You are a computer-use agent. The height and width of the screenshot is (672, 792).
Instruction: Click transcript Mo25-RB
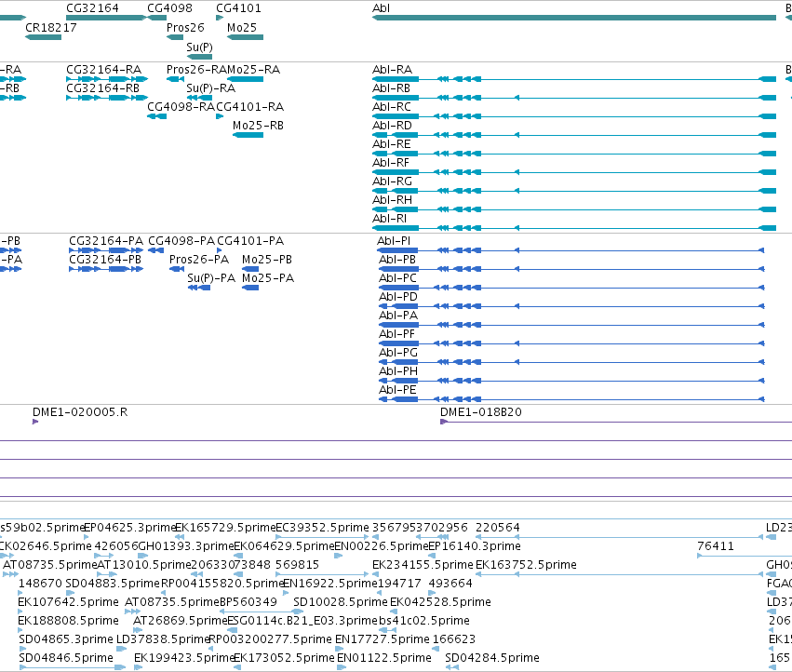coord(248,135)
